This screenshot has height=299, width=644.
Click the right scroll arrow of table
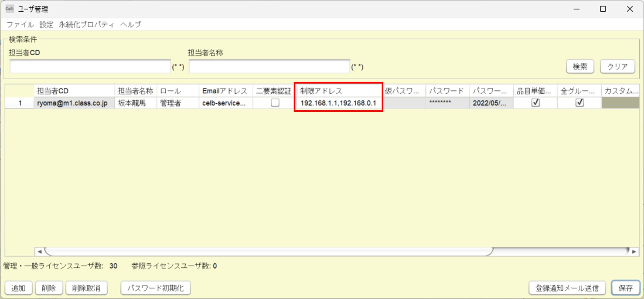pos(634,251)
